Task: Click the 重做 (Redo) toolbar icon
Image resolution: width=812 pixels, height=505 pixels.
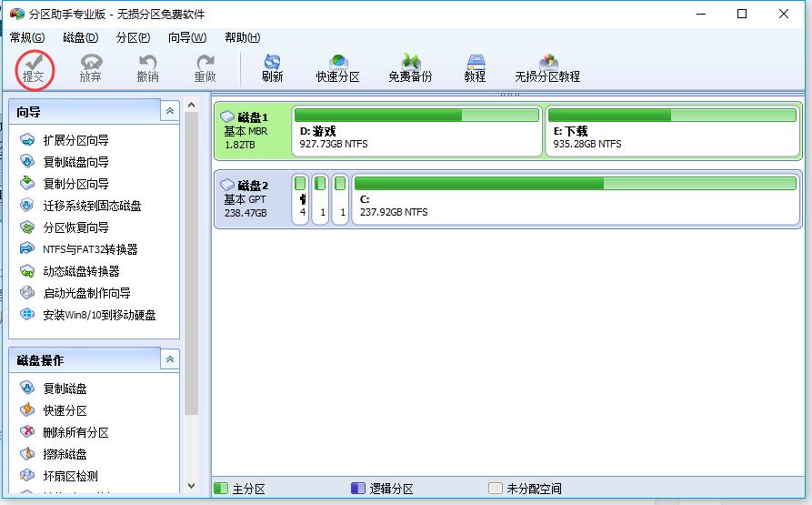Action: [x=205, y=68]
